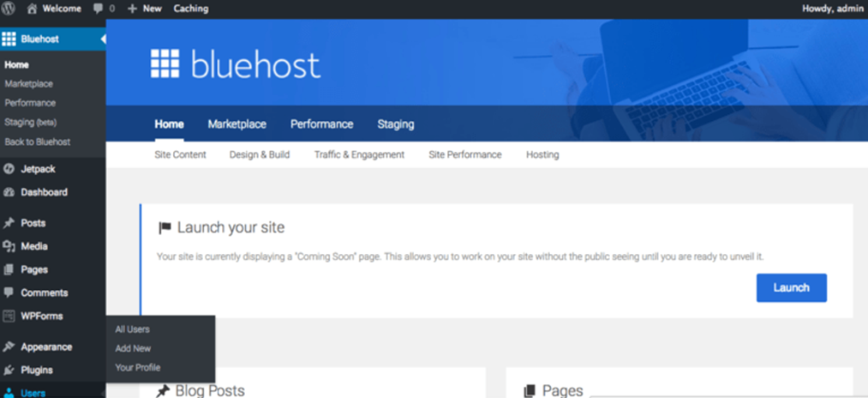Jump to Site Content section

pos(181,154)
